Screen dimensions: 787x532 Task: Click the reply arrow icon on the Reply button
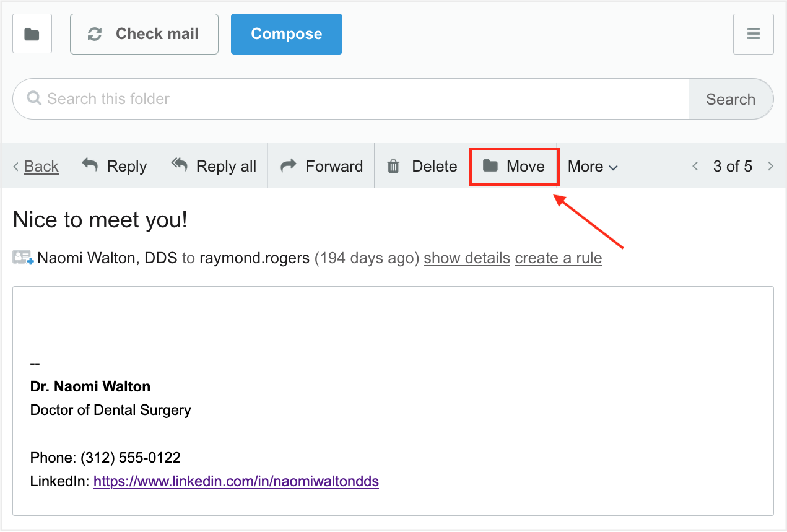90,165
